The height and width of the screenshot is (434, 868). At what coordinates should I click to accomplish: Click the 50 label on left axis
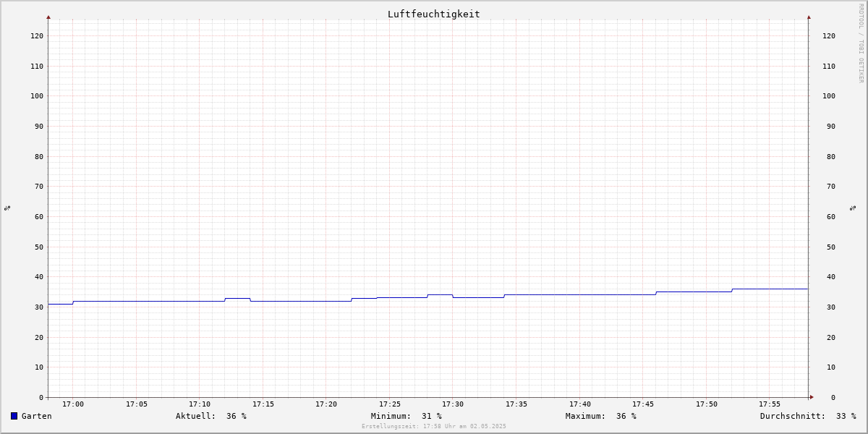tap(39, 247)
